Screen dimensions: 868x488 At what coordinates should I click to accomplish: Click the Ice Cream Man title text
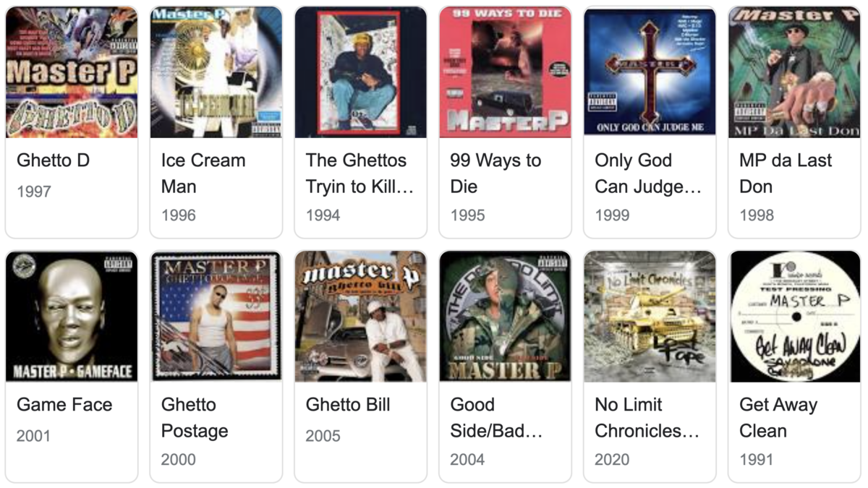203,174
